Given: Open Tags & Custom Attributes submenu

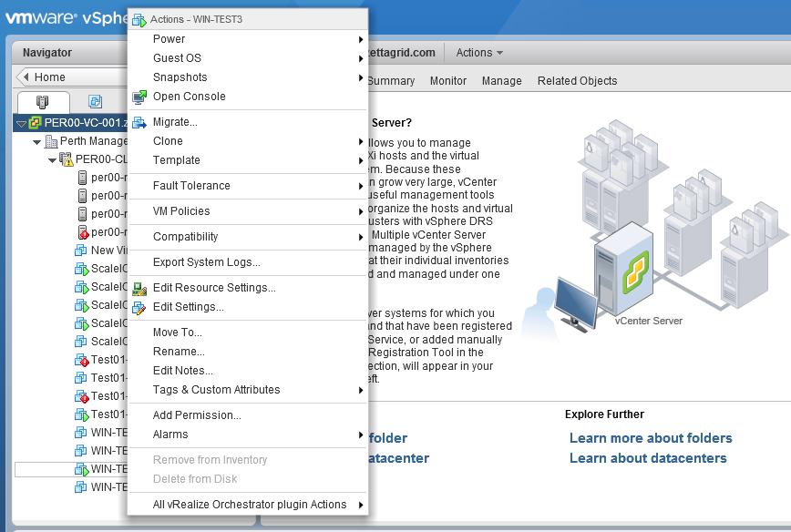Looking at the screenshot, I should pos(248,390).
